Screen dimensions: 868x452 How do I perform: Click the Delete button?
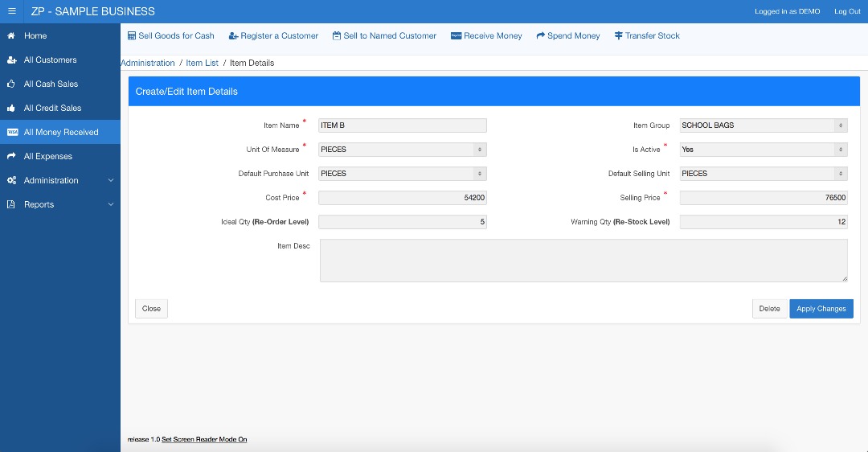point(769,309)
